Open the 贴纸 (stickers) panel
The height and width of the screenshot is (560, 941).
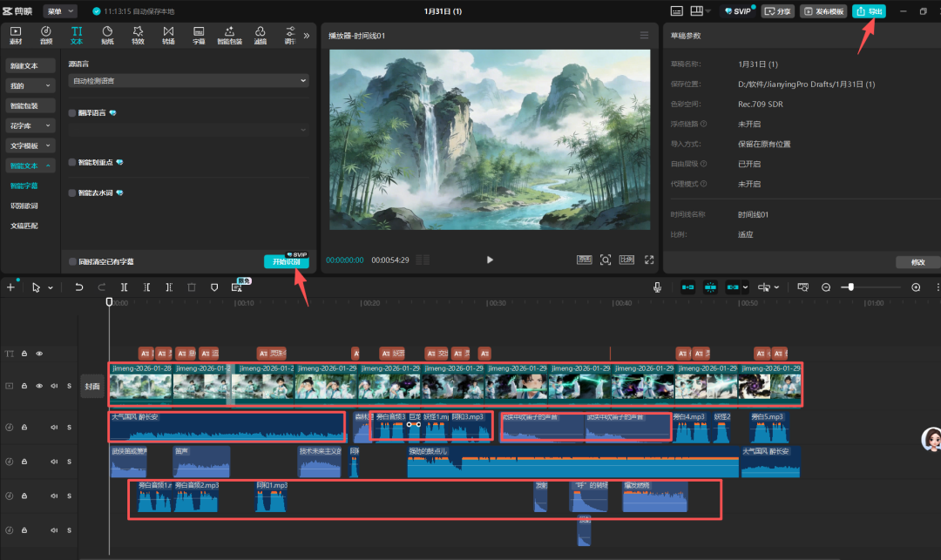pos(107,35)
